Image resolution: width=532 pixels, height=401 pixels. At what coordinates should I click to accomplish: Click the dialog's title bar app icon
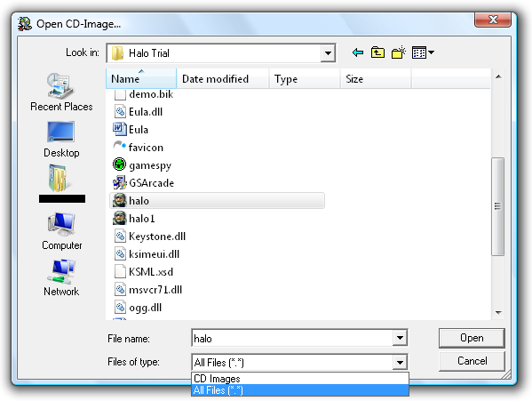click(25, 24)
